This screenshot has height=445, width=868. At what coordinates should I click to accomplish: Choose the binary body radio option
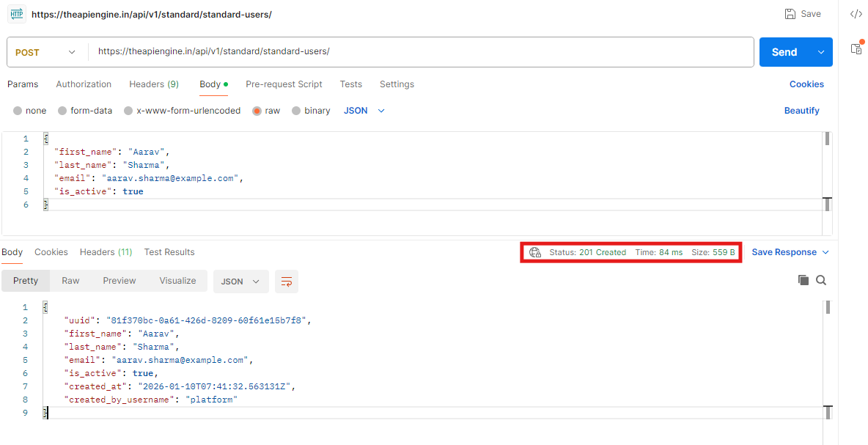[x=296, y=111]
